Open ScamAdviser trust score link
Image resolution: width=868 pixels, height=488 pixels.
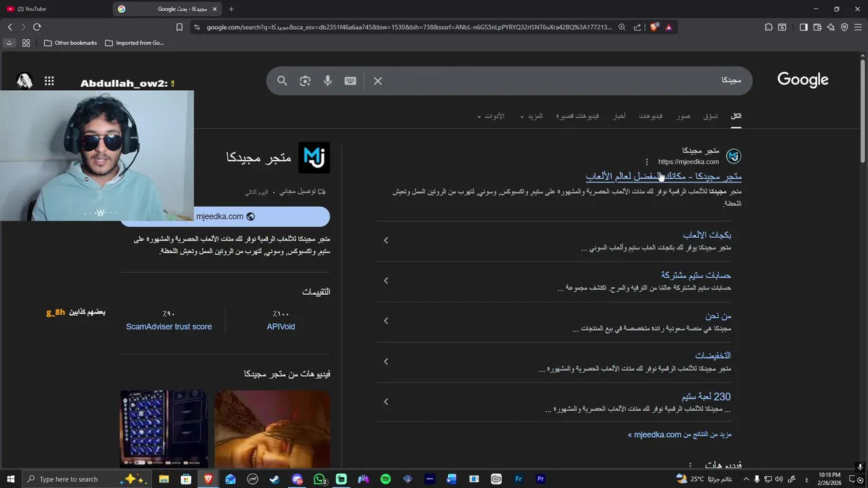pyautogui.click(x=169, y=327)
